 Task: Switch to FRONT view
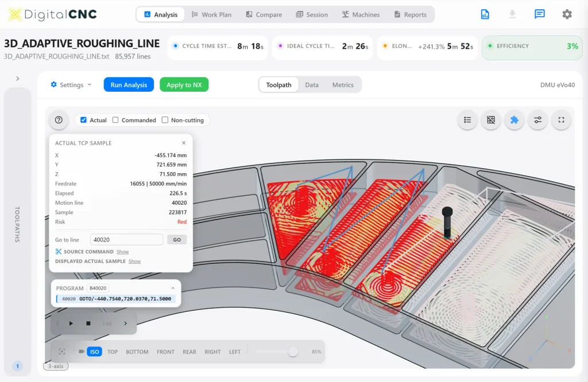[166, 352]
